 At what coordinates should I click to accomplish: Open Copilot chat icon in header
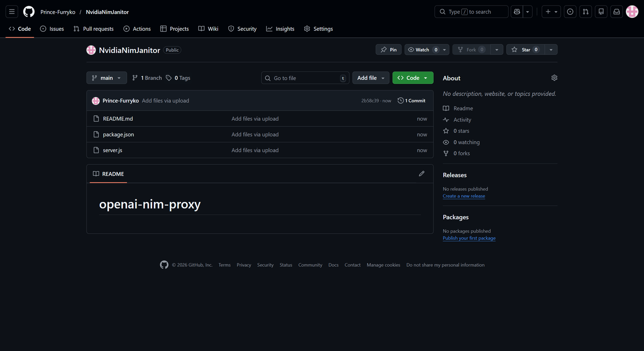pos(517,12)
